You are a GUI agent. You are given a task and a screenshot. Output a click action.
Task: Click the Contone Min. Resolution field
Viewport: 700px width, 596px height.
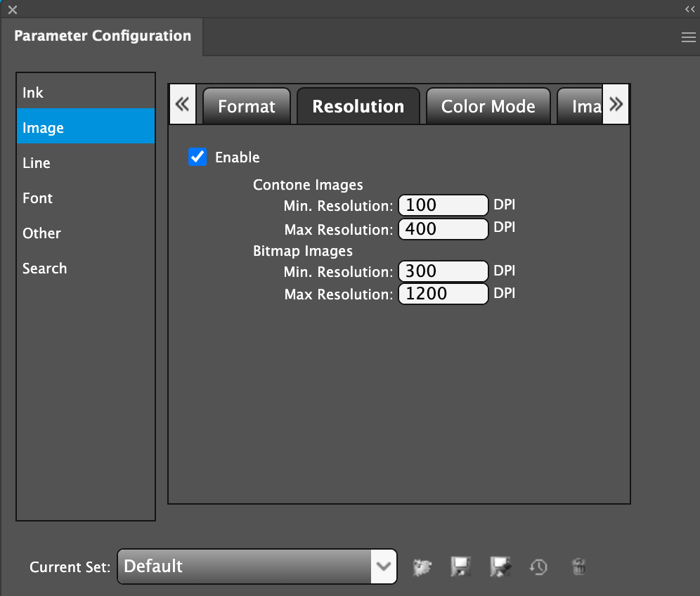coord(443,205)
